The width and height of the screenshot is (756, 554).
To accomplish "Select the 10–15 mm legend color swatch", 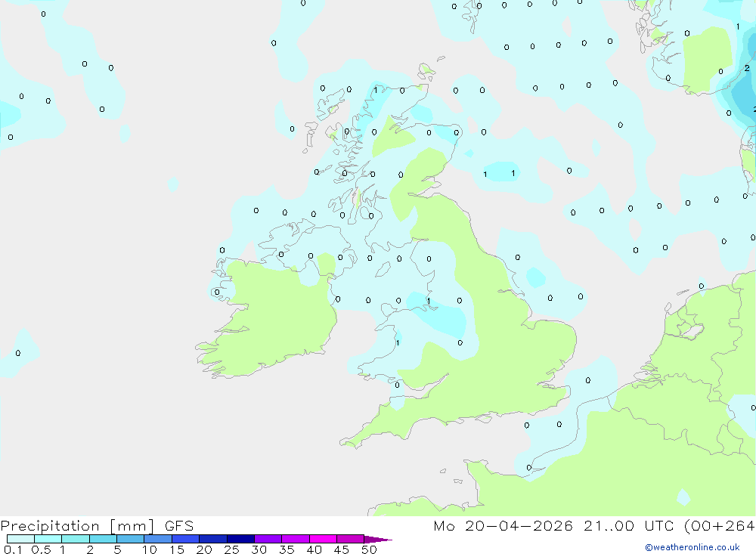I will [x=158, y=539].
